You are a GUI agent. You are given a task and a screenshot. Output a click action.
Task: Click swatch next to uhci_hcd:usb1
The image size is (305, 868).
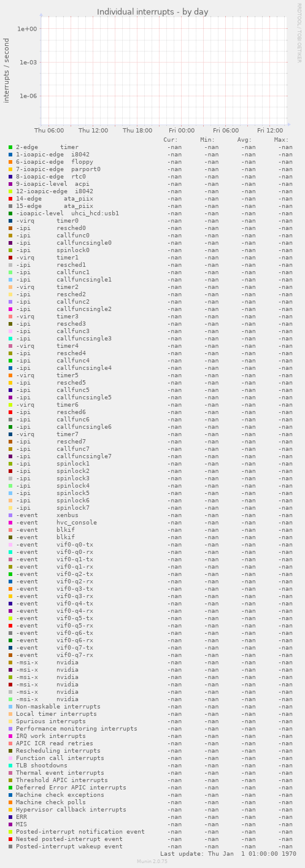pos(10,213)
